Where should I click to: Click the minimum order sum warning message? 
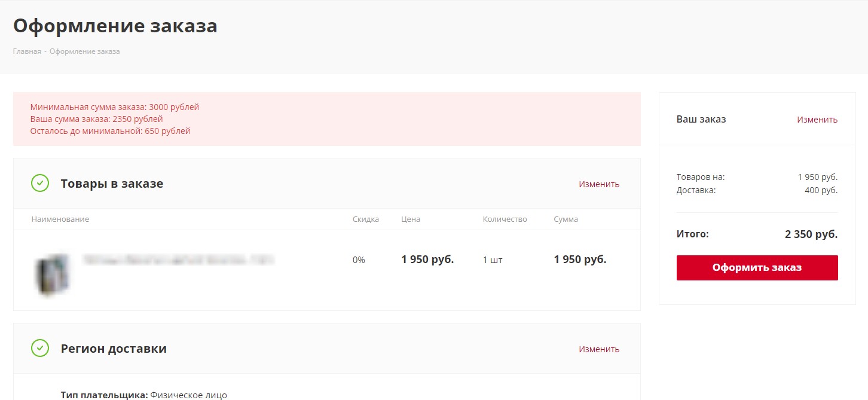tap(115, 119)
